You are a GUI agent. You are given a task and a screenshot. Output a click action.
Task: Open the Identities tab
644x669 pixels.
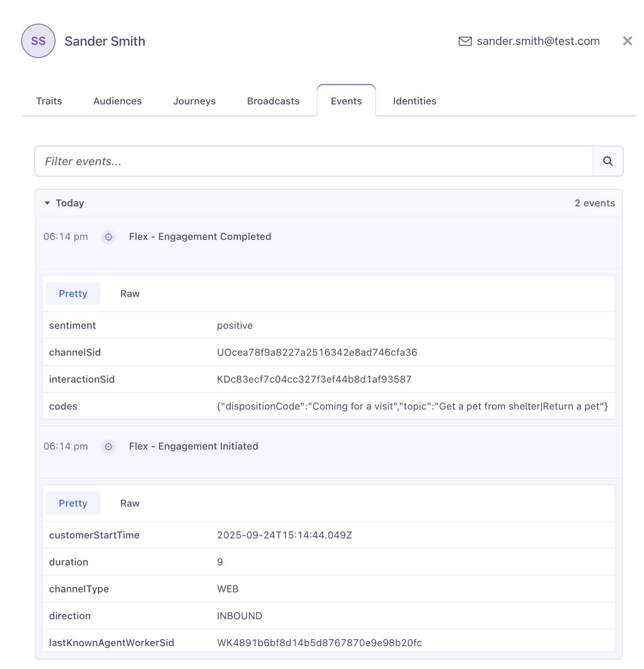tap(414, 101)
